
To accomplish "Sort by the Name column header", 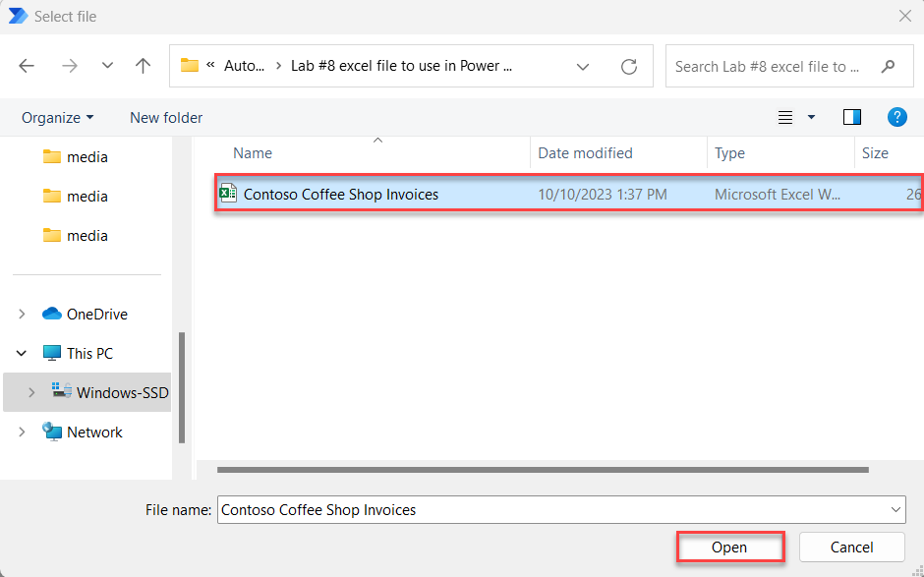I will pyautogui.click(x=253, y=153).
